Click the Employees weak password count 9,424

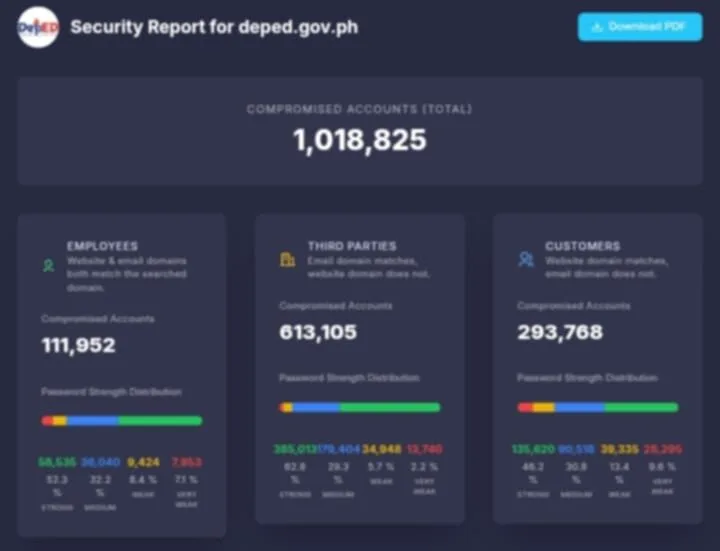pos(143,463)
